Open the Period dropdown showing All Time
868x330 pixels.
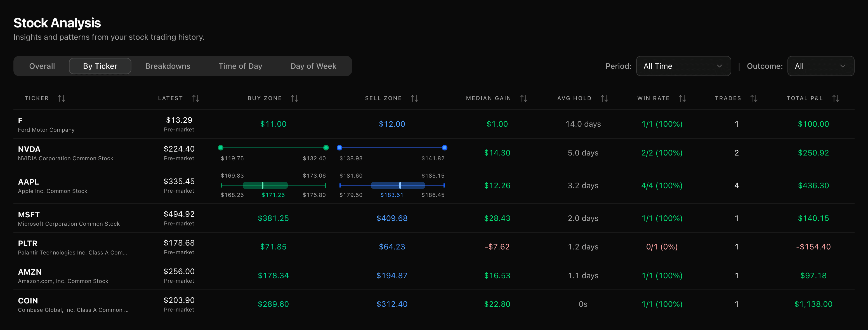[683, 66]
